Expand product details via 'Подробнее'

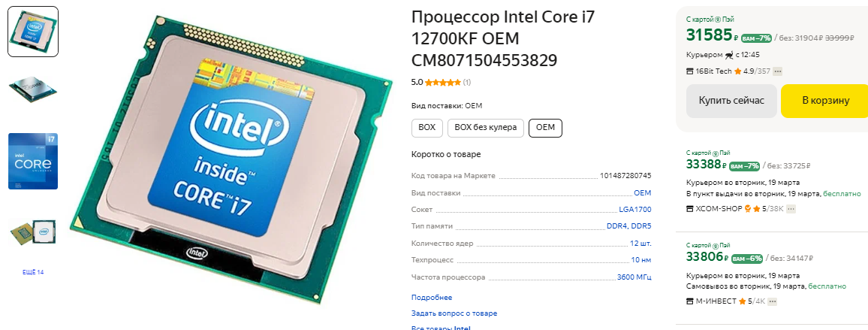point(432,298)
